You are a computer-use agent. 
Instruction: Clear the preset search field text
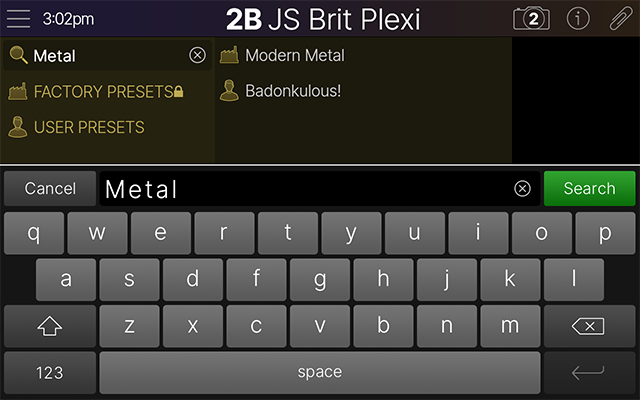point(197,56)
